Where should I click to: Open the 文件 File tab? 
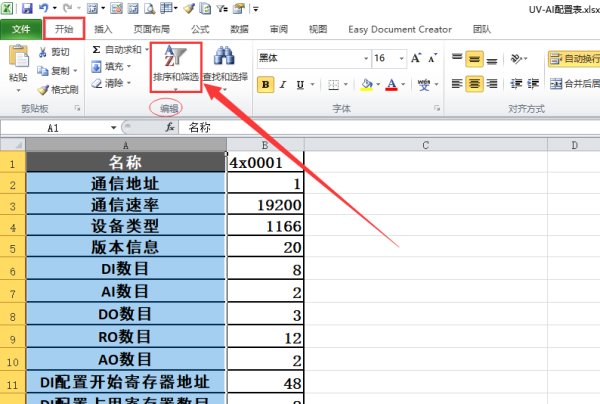(21, 29)
